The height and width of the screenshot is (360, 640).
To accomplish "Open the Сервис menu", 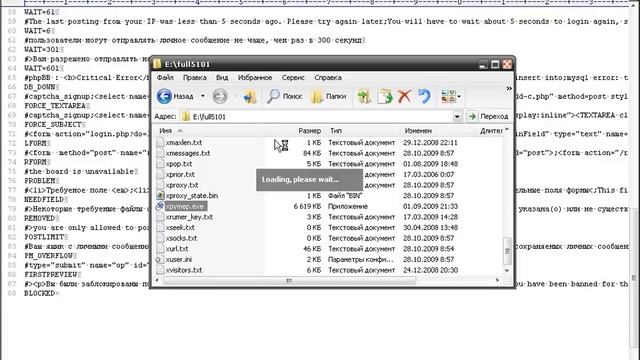I will pyautogui.click(x=293, y=77).
